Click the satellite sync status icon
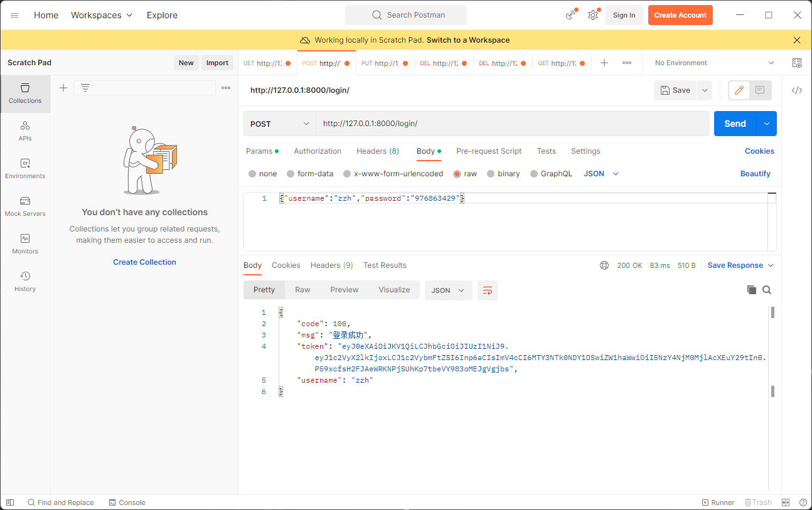The image size is (812, 510). point(570,15)
